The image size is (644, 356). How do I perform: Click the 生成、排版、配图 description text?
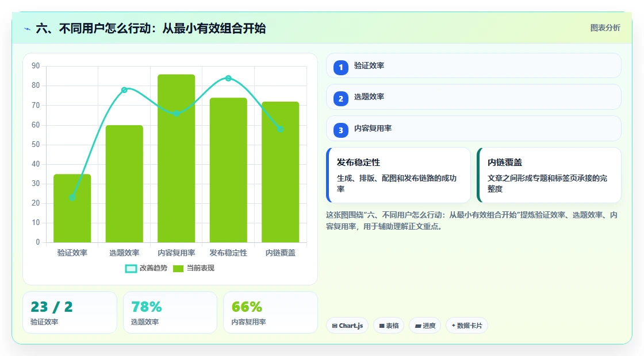397,183
